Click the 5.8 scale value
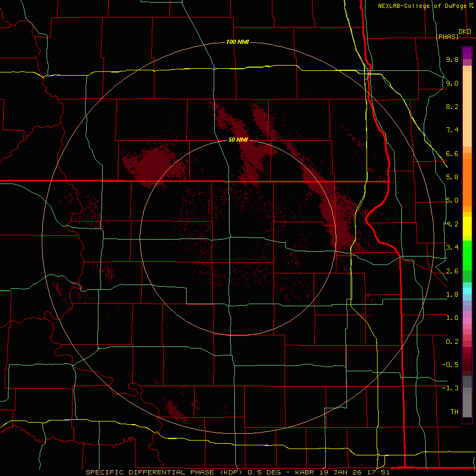Screen dimensions: 476x476 coord(452,177)
